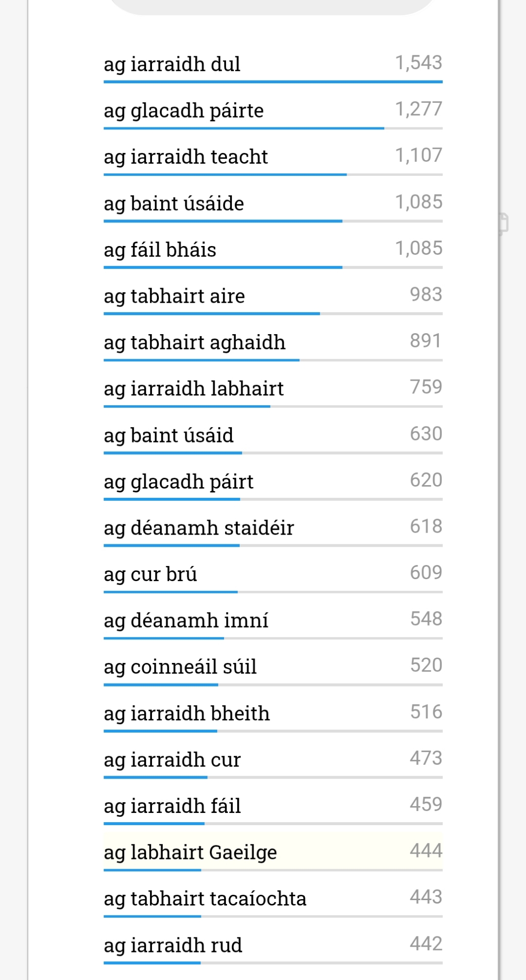Viewport: 526px width, 980px height.
Task: Select the 'ag glacadh páirte' entry
Action: click(x=183, y=111)
